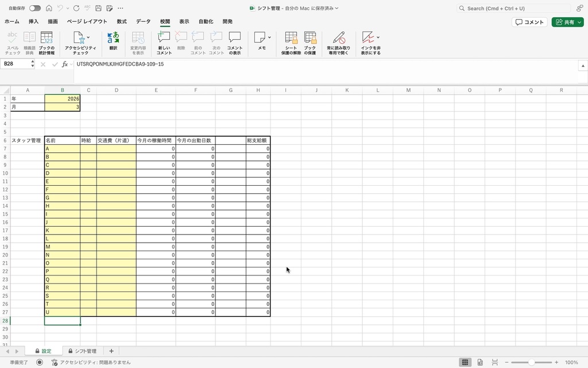The height and width of the screenshot is (368, 588).
Task: Click ブックの保護 protect workbook
Action: [x=310, y=43]
